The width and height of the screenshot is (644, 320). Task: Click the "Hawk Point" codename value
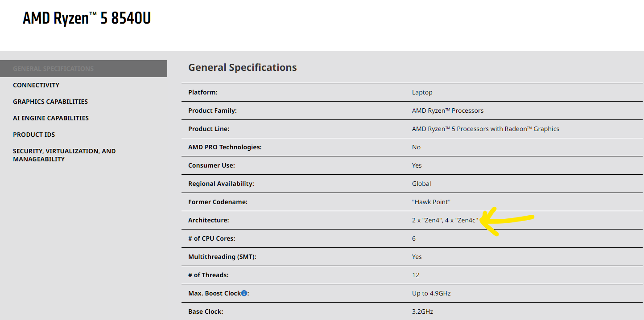(431, 202)
